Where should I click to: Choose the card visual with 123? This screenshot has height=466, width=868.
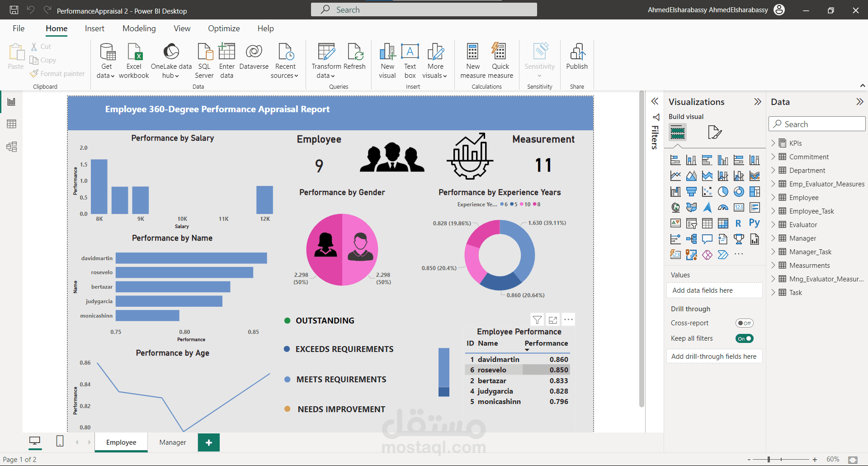pyautogui.click(x=739, y=208)
